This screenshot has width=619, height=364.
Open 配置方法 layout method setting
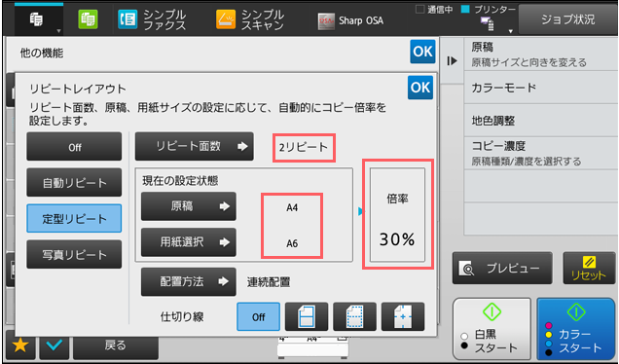189,282
